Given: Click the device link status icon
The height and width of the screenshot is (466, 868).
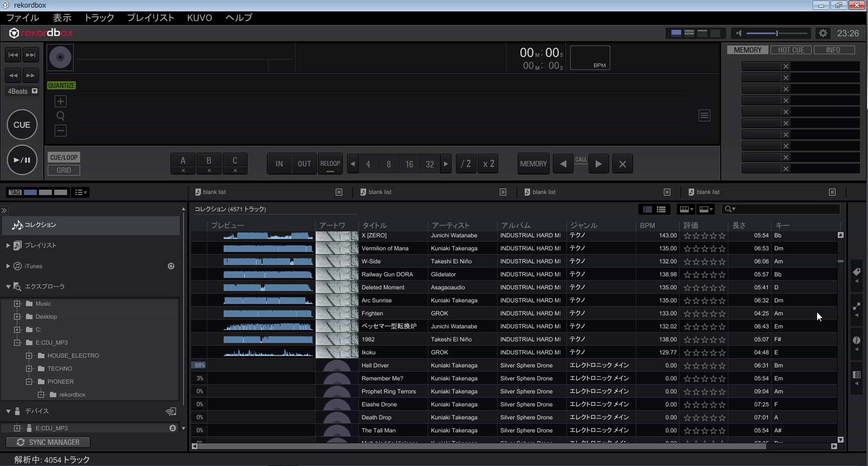Looking at the screenshot, I should click(x=171, y=411).
